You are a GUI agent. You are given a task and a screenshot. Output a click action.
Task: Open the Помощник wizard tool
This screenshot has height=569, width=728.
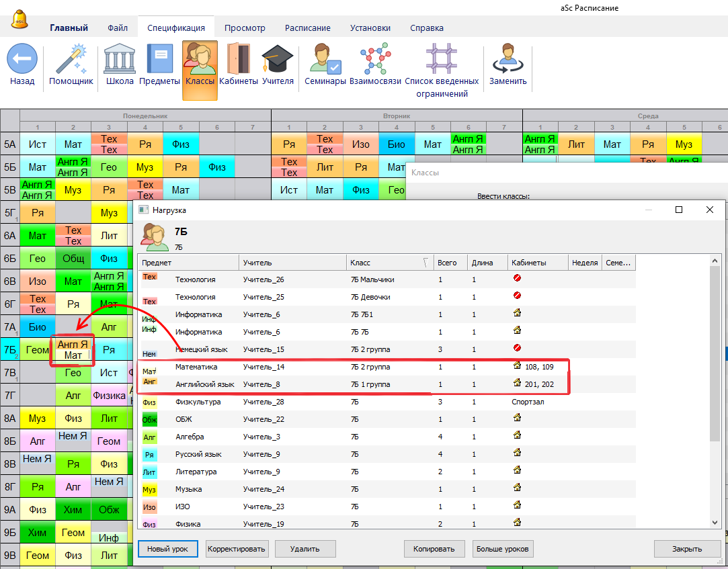pyautogui.click(x=71, y=59)
